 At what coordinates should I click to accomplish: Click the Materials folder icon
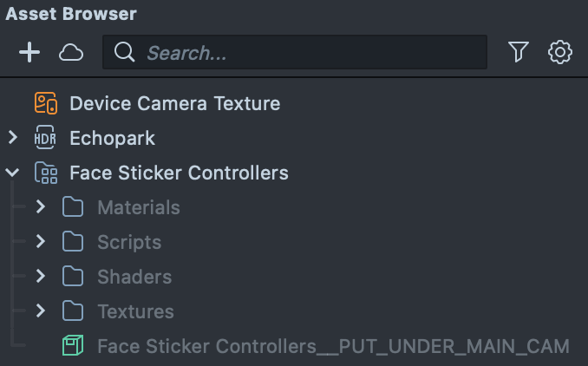[73, 207]
